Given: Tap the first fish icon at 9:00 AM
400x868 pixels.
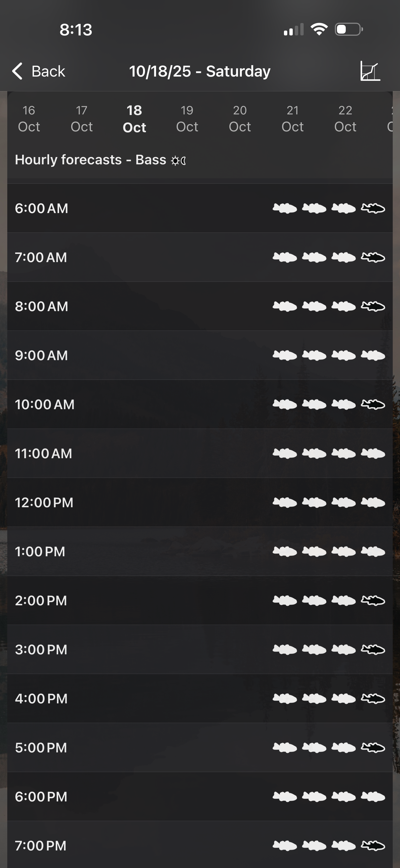Looking at the screenshot, I should pos(285,355).
